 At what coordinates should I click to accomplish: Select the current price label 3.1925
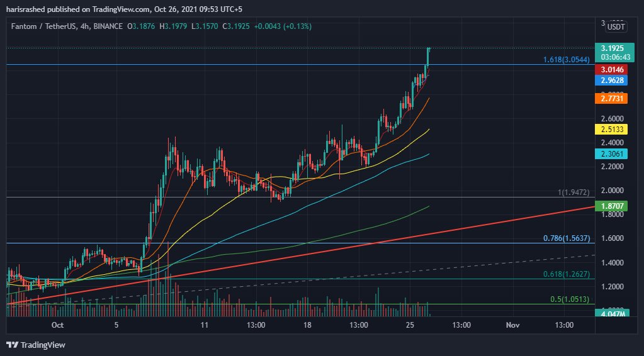point(612,48)
